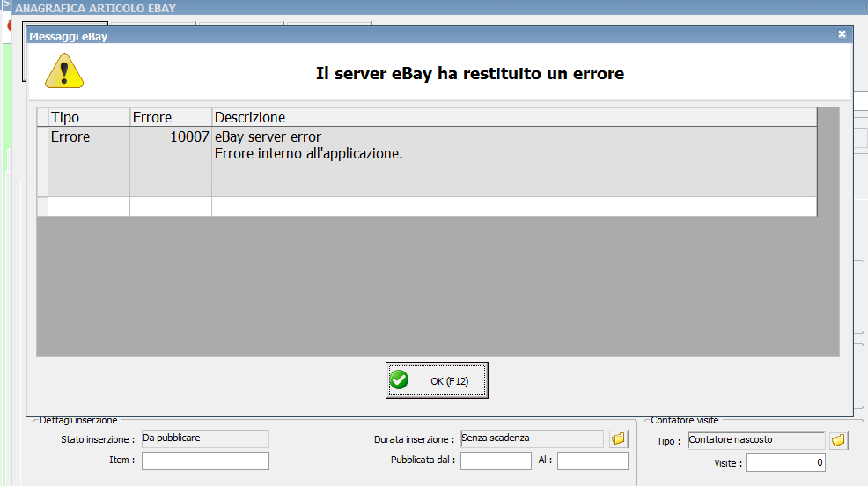Click the row selector of the empty row
868x486 pixels.
pyautogui.click(x=42, y=207)
